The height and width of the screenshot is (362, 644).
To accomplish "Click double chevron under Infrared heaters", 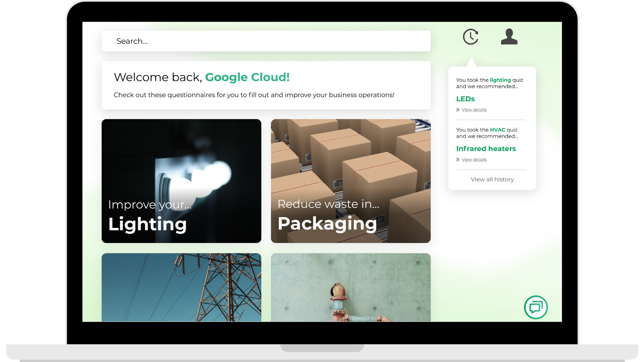I will pyautogui.click(x=458, y=160).
